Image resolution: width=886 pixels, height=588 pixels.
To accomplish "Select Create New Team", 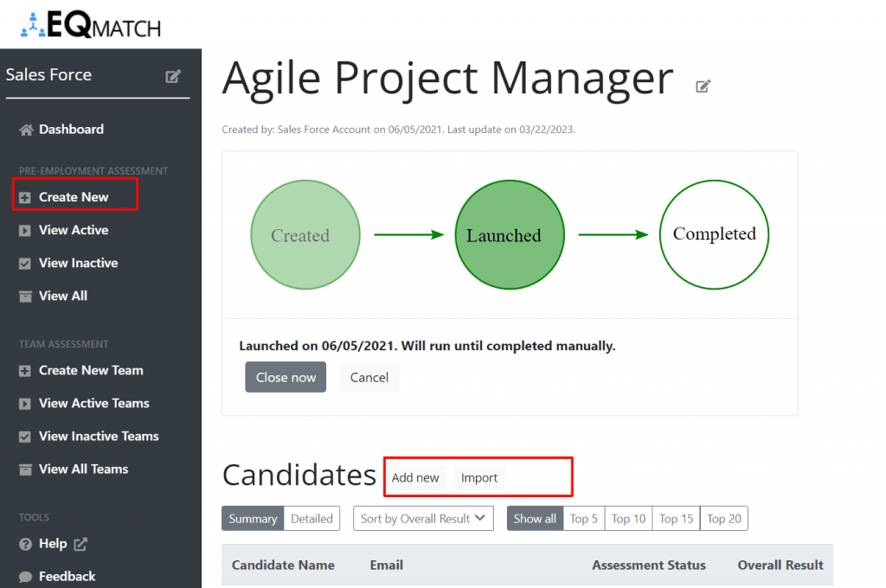I will tap(91, 370).
